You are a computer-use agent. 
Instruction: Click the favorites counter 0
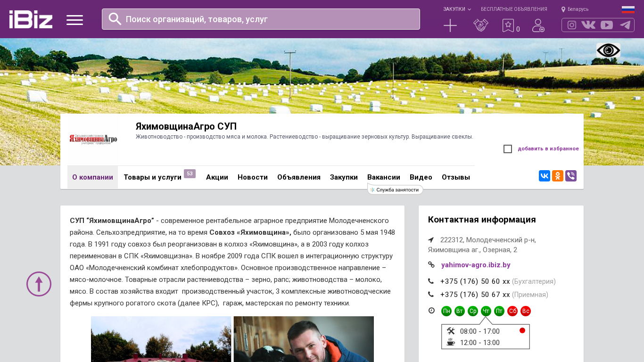[518, 29]
